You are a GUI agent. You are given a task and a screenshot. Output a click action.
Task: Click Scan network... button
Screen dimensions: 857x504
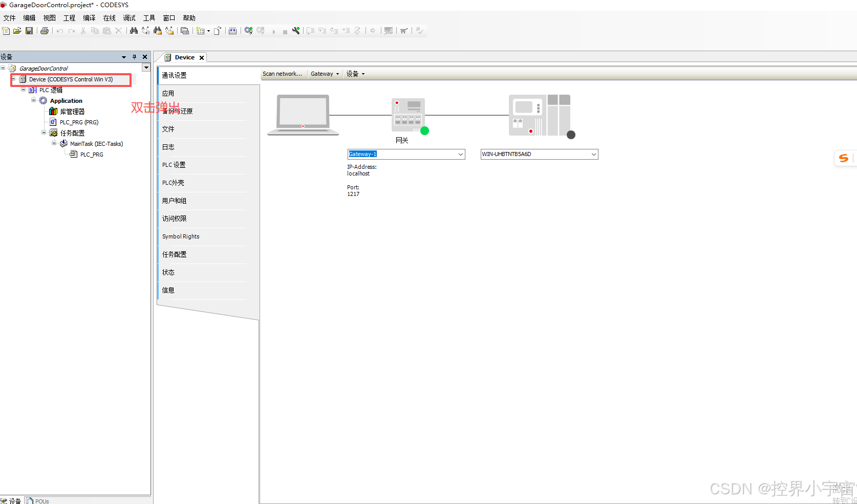tap(282, 74)
